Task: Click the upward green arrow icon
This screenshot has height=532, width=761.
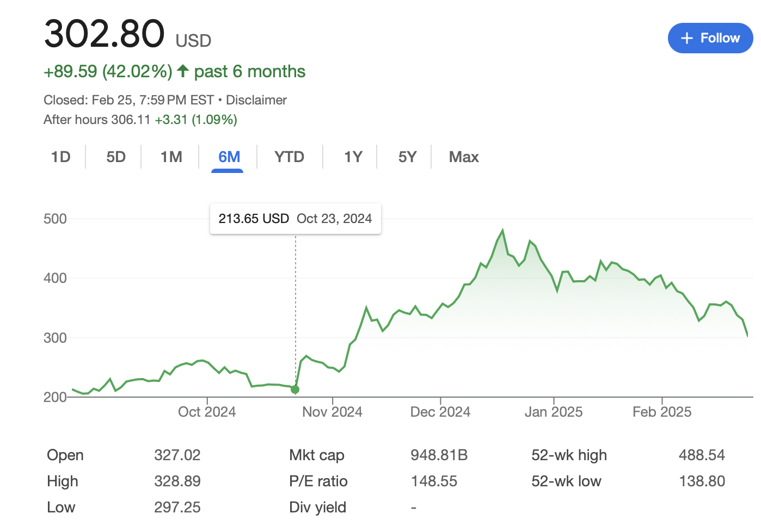Action: [183, 71]
